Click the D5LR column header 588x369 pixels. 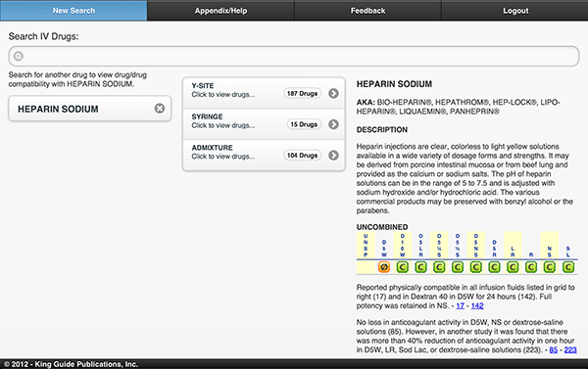(x=420, y=246)
